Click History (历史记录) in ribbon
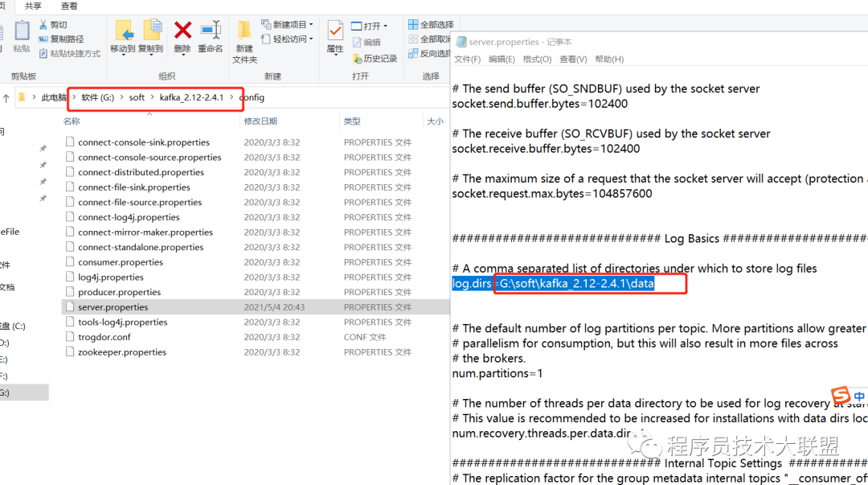 tap(375, 58)
